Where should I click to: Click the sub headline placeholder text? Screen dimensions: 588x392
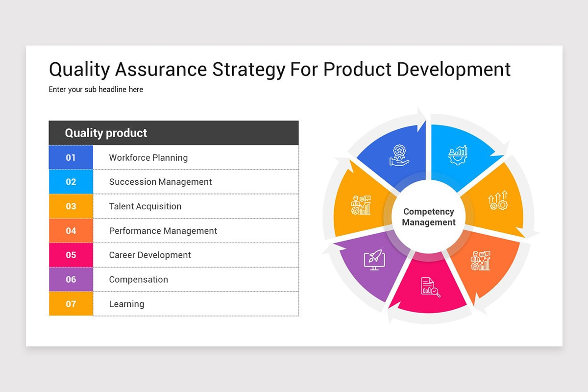[x=96, y=89]
